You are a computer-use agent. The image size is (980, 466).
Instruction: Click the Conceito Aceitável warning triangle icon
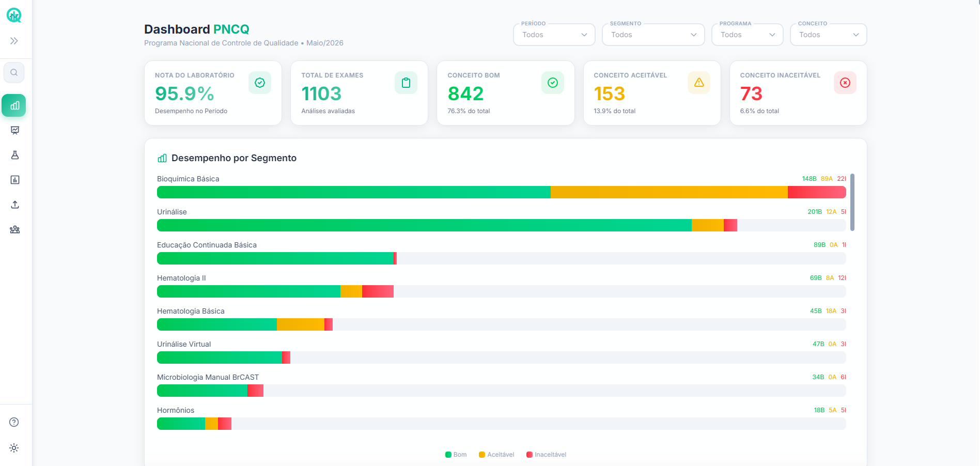pos(699,83)
